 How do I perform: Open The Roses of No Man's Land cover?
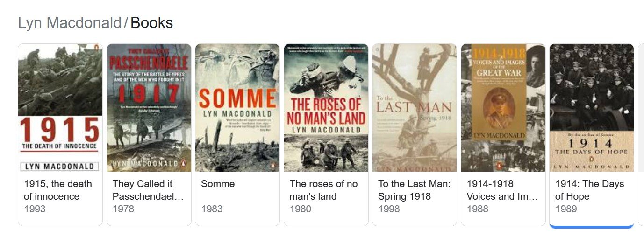coord(326,108)
